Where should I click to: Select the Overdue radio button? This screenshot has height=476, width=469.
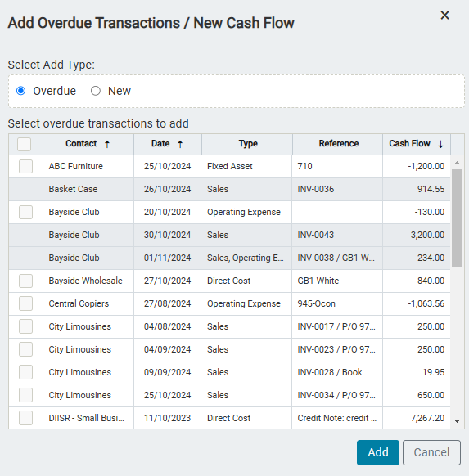[21, 91]
